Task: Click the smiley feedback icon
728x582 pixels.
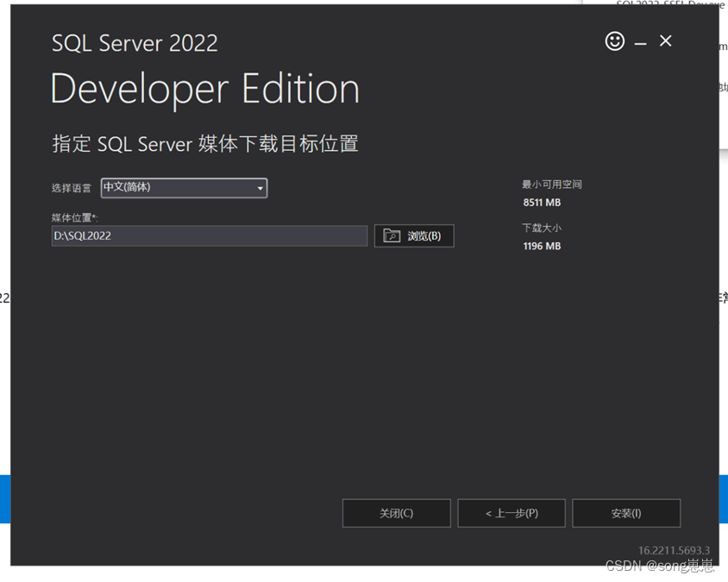Action: coord(614,41)
